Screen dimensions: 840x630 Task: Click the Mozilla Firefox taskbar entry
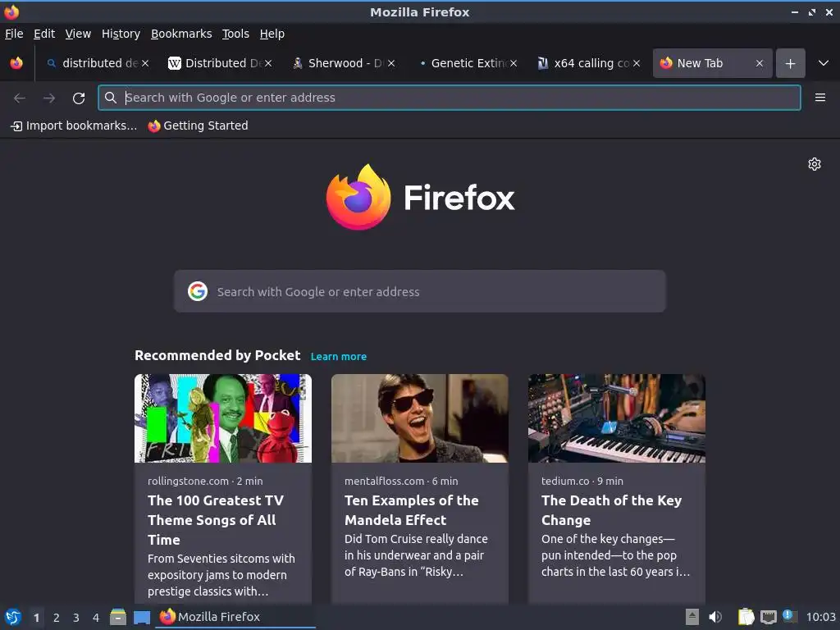pyautogui.click(x=235, y=617)
